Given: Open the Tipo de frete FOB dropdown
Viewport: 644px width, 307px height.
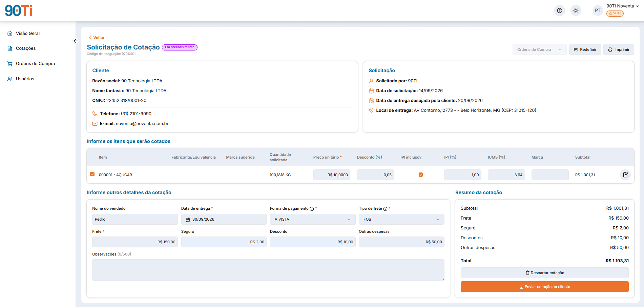Looking at the screenshot, I should pyautogui.click(x=401, y=219).
